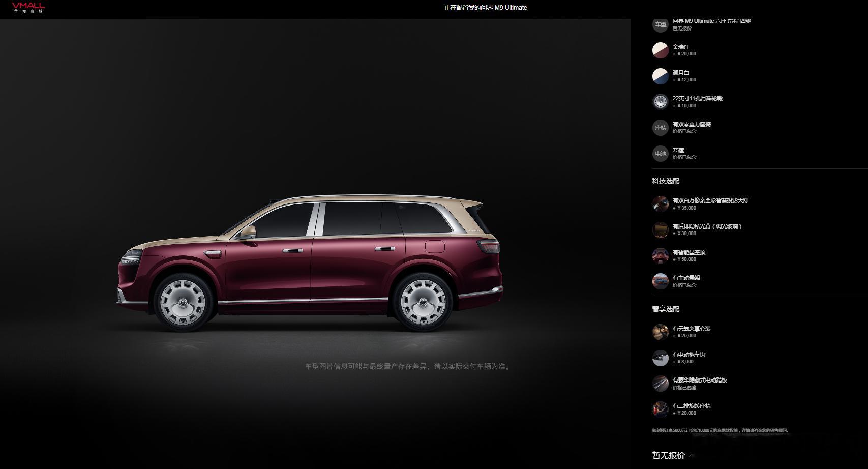Click the 电池 round icon
868x469 pixels.
pyautogui.click(x=661, y=154)
